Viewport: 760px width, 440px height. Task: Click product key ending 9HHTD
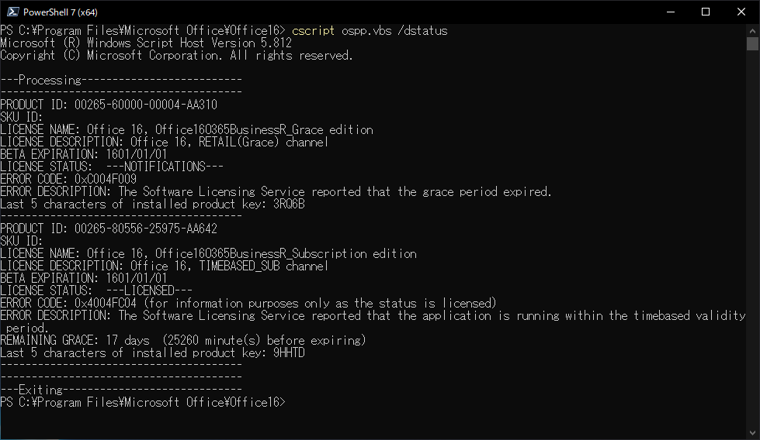click(288, 353)
